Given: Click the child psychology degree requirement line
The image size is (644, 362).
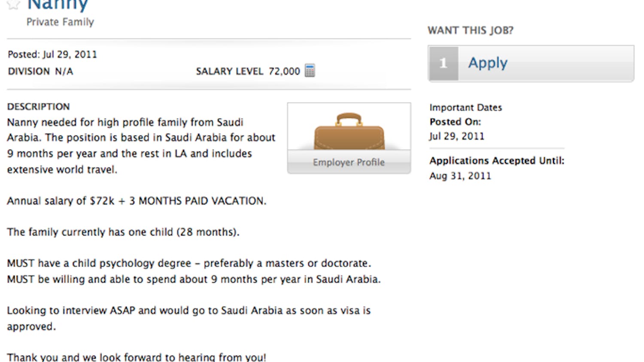Looking at the screenshot, I should point(189,263).
